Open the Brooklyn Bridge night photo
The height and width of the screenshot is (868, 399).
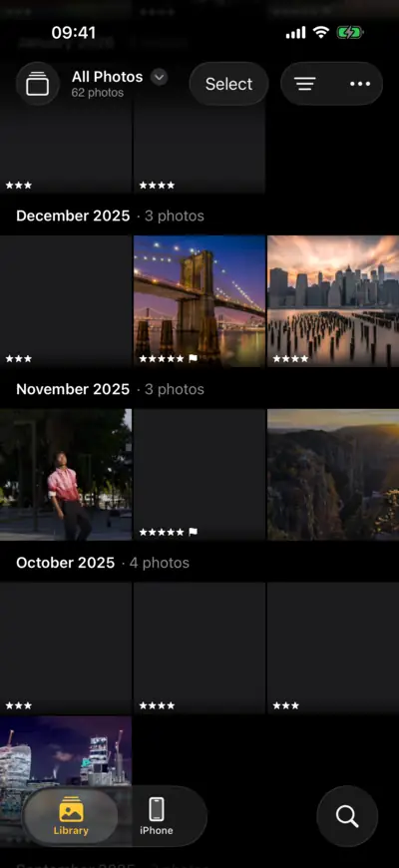[x=199, y=301]
